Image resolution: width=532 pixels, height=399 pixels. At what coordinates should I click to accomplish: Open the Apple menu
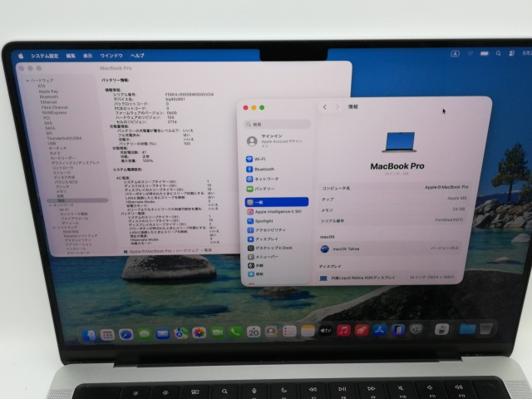pos(21,56)
